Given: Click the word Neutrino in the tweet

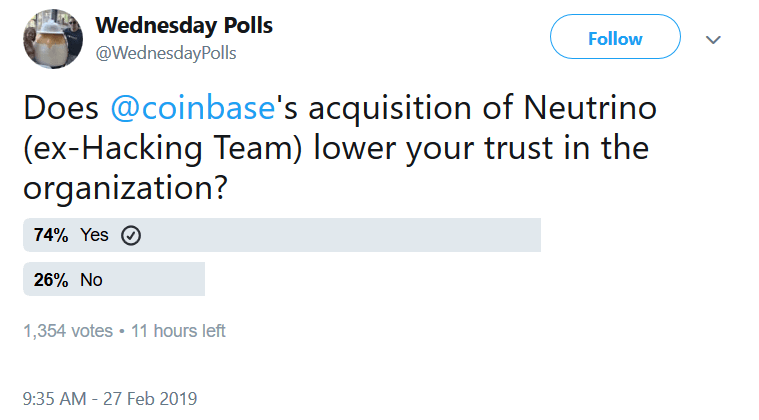Looking at the screenshot, I should point(590,107).
